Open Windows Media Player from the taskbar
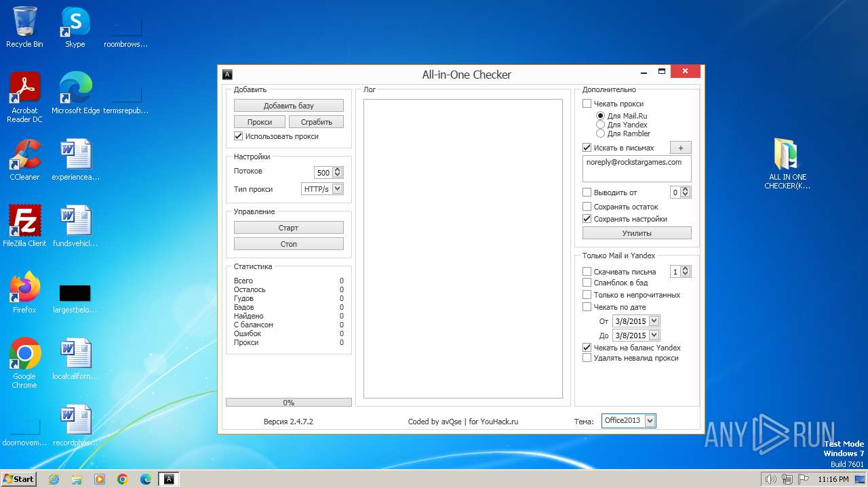868x488 pixels. (100, 479)
